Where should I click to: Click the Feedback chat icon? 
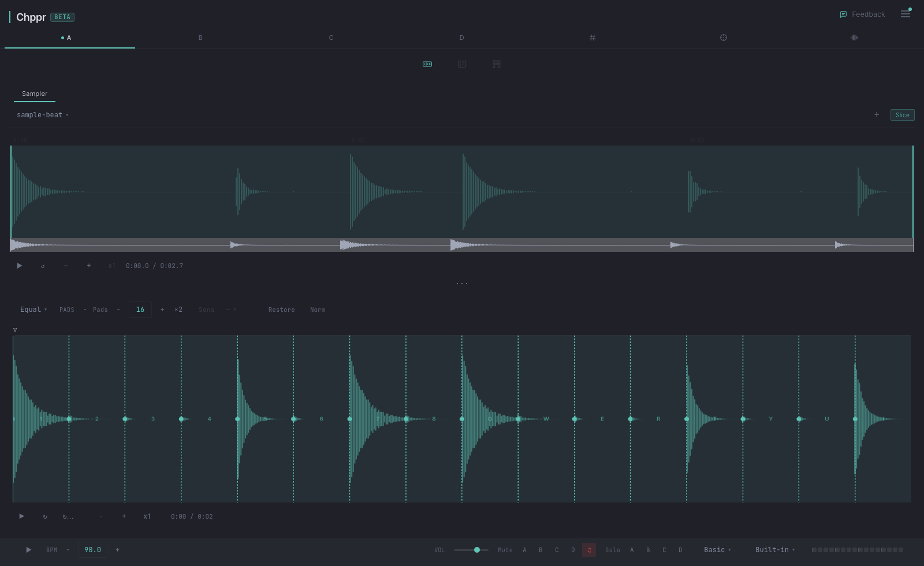[843, 14]
